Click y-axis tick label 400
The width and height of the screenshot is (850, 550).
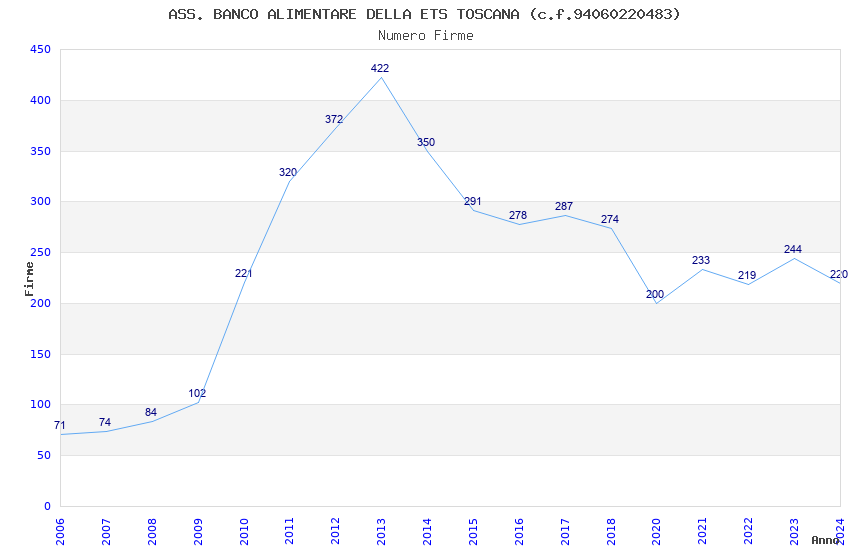(40, 100)
